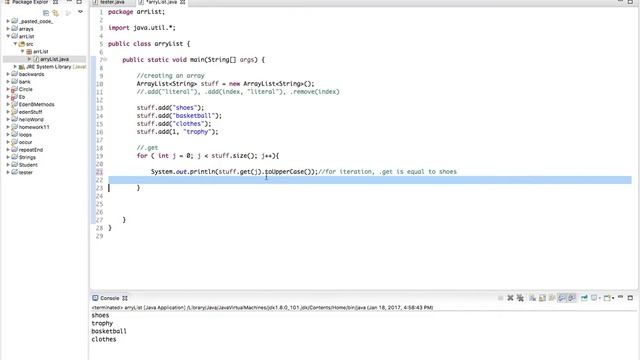Click console output line 'basketball'
The height and width of the screenshot is (360, 640).
point(109,331)
